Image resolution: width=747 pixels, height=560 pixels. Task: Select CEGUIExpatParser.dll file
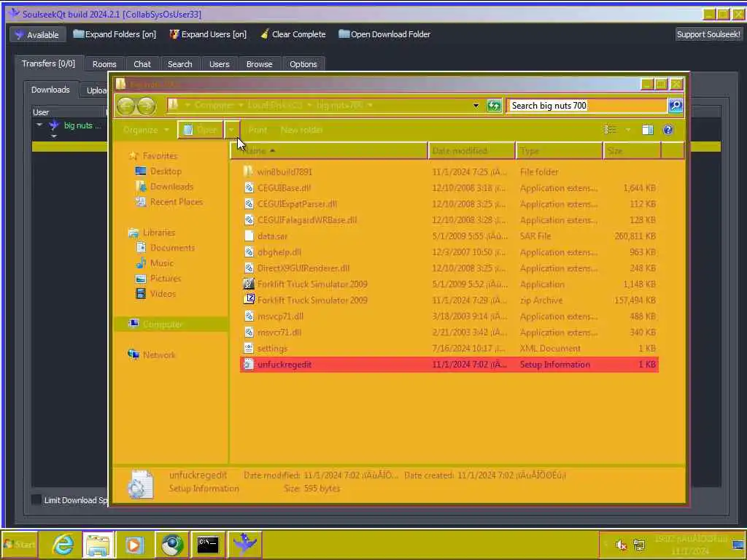tap(449, 204)
